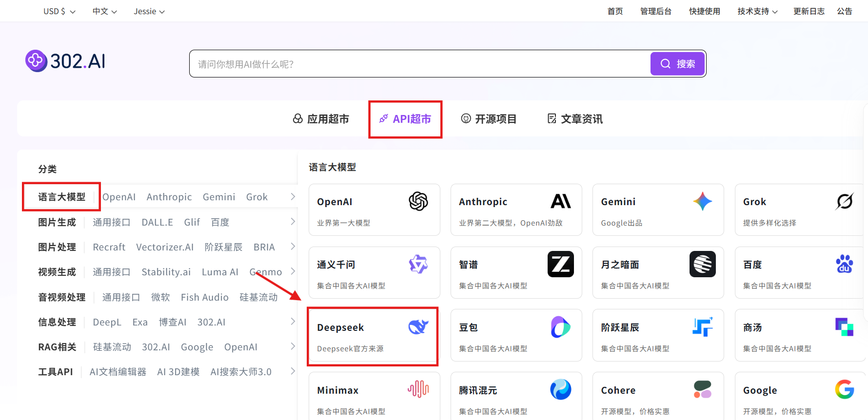Switch to the API超市 tab
Viewport: 868px width, 420px height.
pyautogui.click(x=405, y=119)
